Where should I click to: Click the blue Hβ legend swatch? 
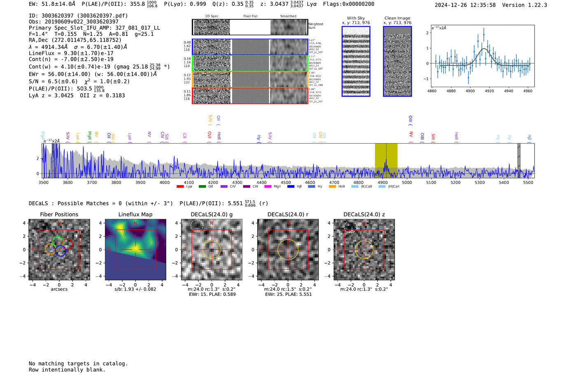[290, 187]
